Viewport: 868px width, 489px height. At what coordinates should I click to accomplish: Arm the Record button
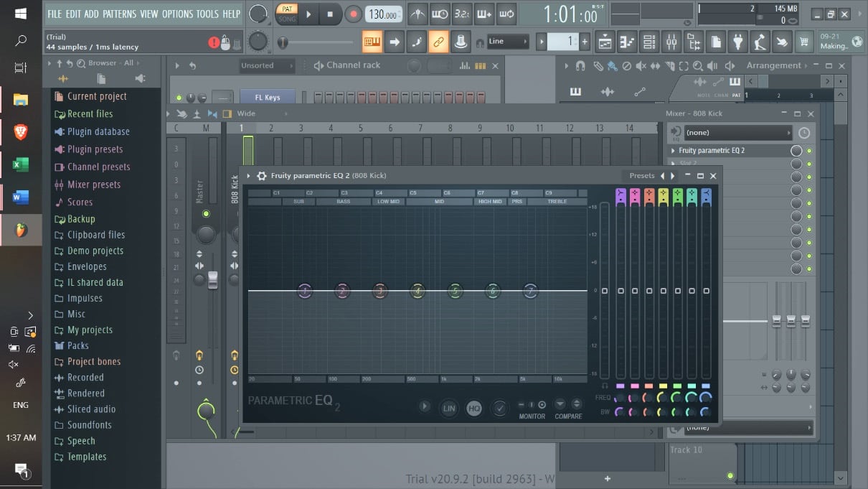353,14
